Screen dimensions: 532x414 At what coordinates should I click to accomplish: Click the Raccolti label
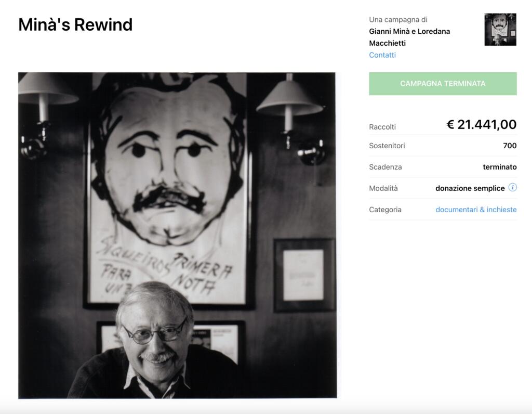point(382,127)
